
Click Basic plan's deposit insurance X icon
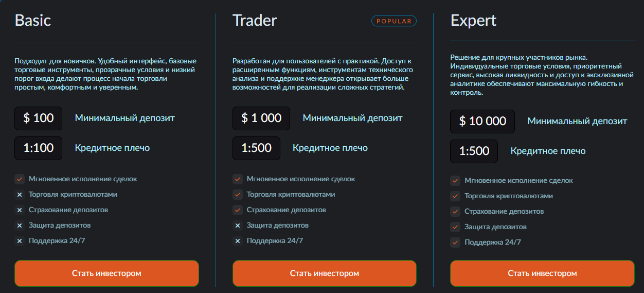[x=20, y=210]
